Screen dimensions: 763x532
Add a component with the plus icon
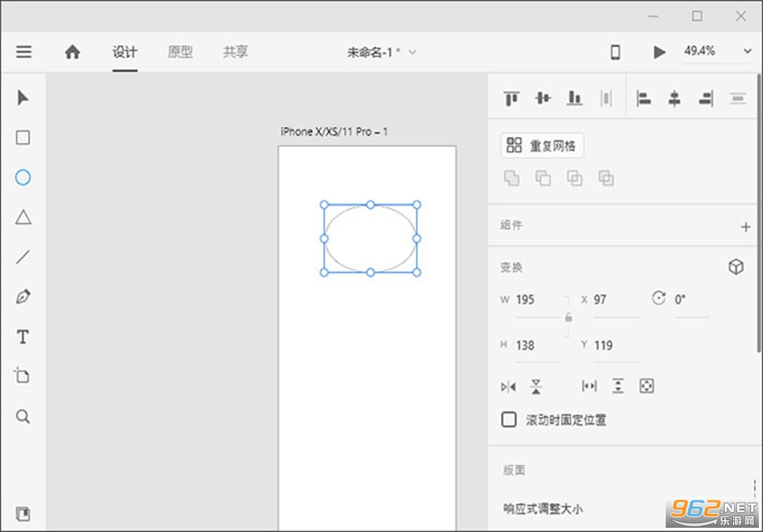[745, 227]
